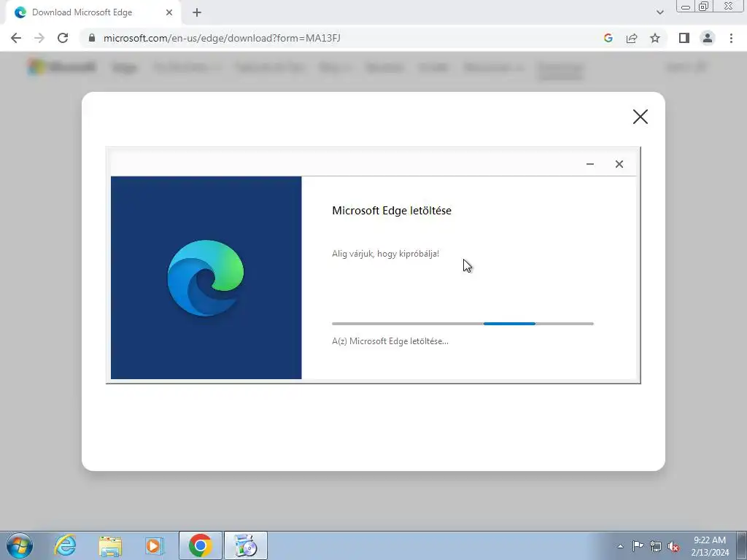Screen dimensions: 747x560
Task: Show hidden system tray icons
Action: 620,546
